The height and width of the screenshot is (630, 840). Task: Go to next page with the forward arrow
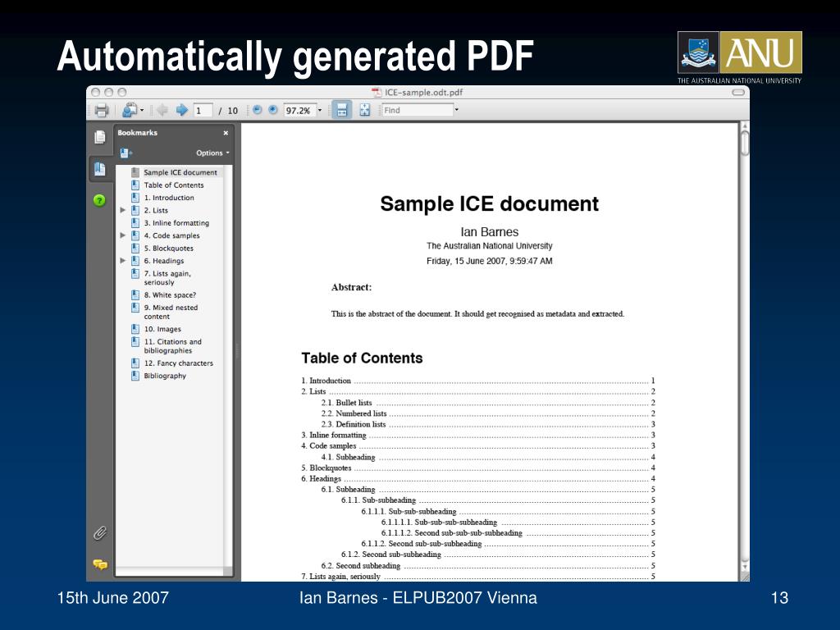(182, 110)
